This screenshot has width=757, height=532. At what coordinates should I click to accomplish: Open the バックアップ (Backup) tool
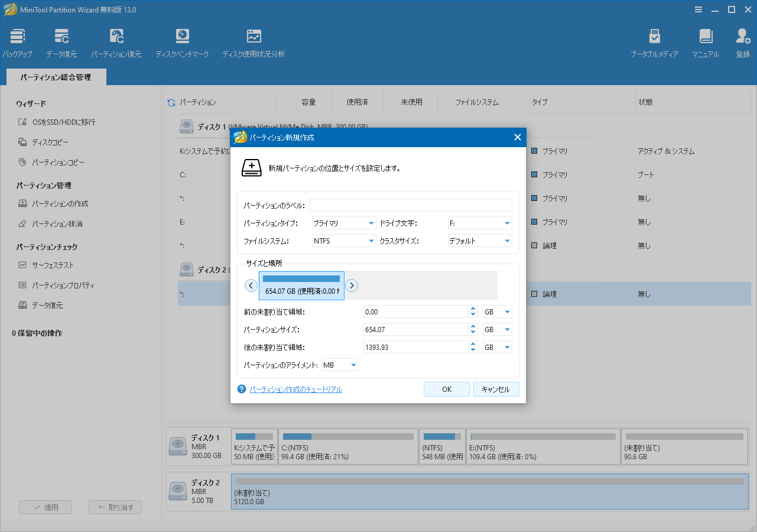tap(17, 43)
